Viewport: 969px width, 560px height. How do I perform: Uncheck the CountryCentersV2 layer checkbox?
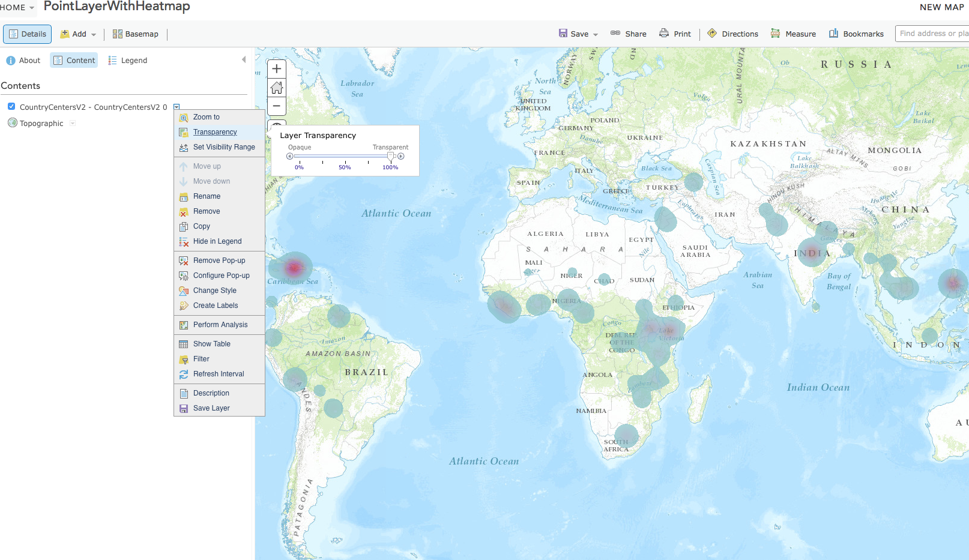tap(11, 106)
